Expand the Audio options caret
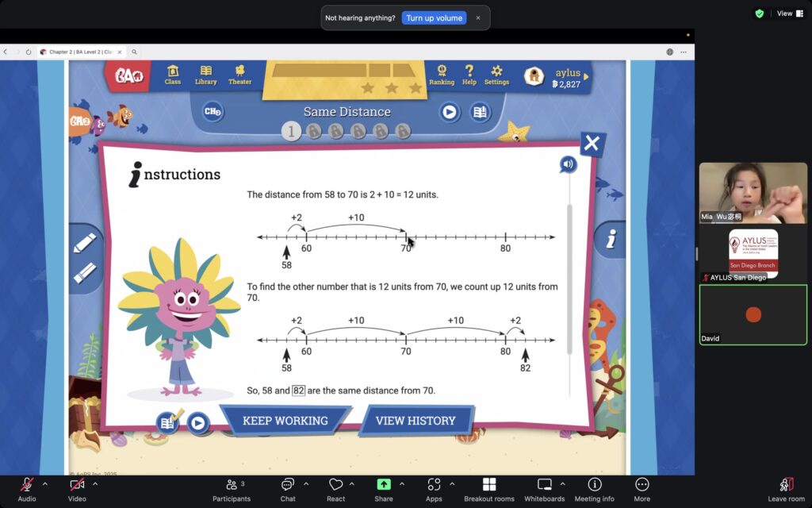 [x=44, y=483]
